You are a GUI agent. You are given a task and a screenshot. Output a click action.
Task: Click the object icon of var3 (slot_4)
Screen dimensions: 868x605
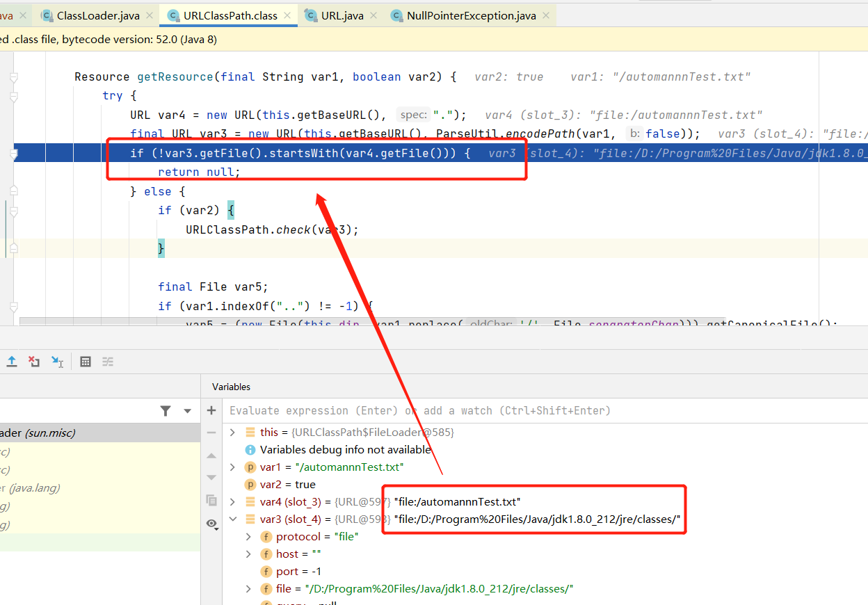[x=250, y=519]
